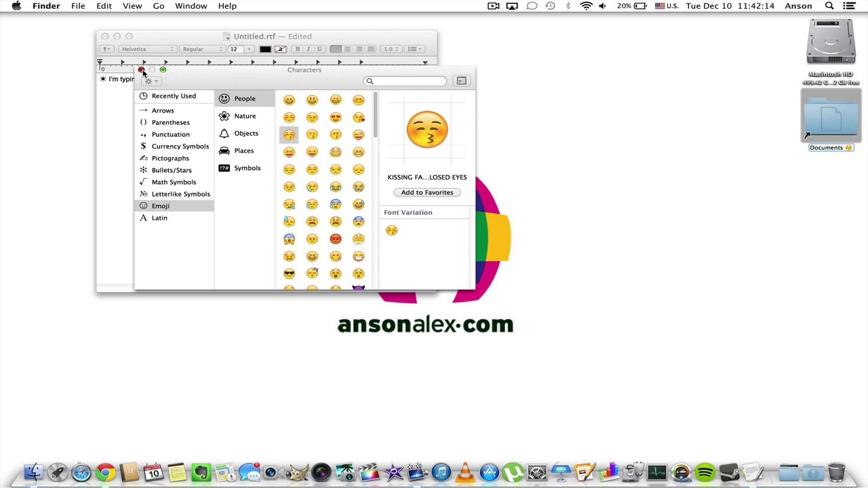Screen dimensions: 868x488
Task: Select Parentheses category in sidebar
Action: [174, 123]
